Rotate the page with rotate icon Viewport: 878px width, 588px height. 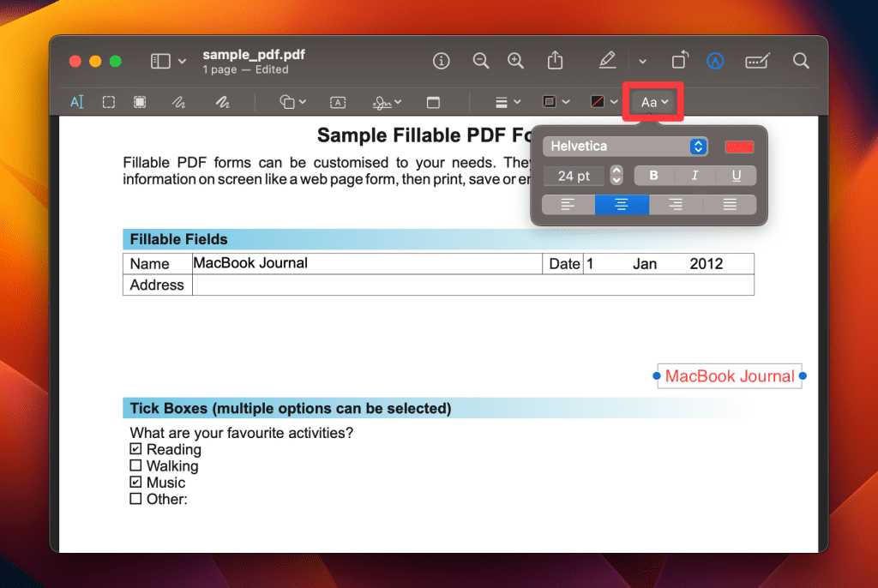pyautogui.click(x=679, y=61)
